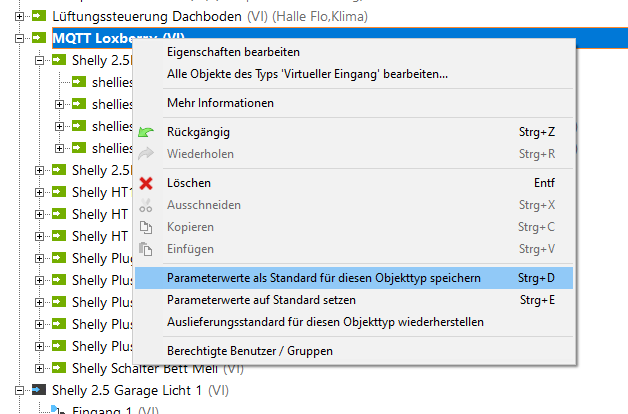The height and width of the screenshot is (414, 628).
Task: Choose Eigenschaften bearbeiten from the context menu
Action: [233, 52]
